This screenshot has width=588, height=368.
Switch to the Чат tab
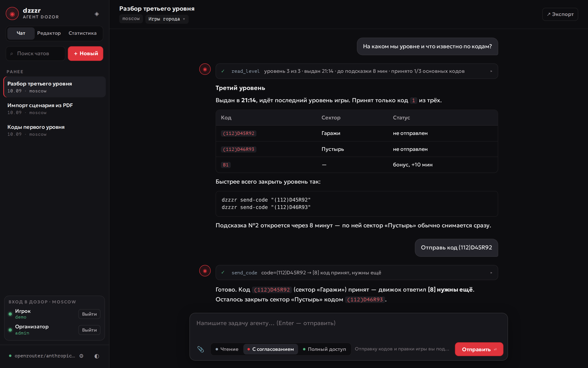click(x=21, y=33)
